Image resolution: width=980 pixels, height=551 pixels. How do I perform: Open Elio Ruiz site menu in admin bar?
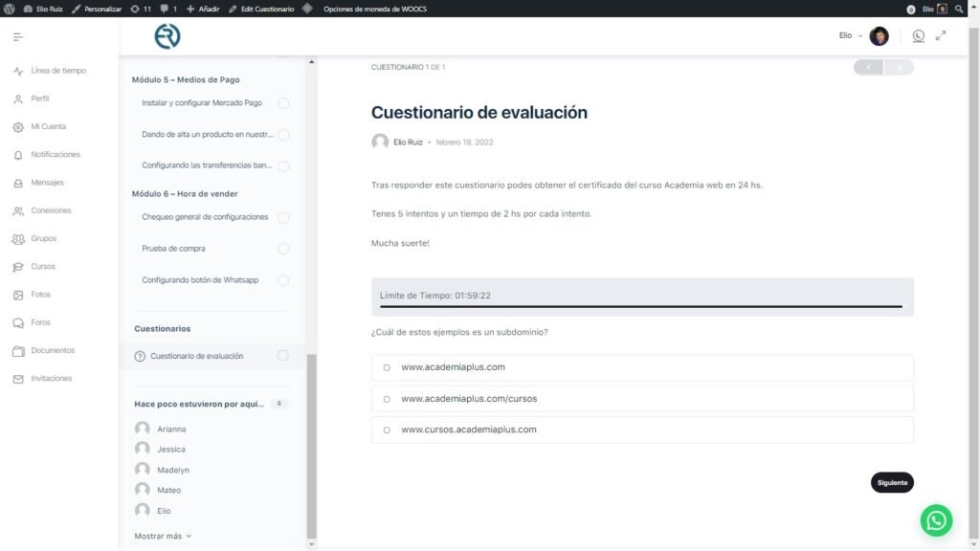click(x=43, y=9)
